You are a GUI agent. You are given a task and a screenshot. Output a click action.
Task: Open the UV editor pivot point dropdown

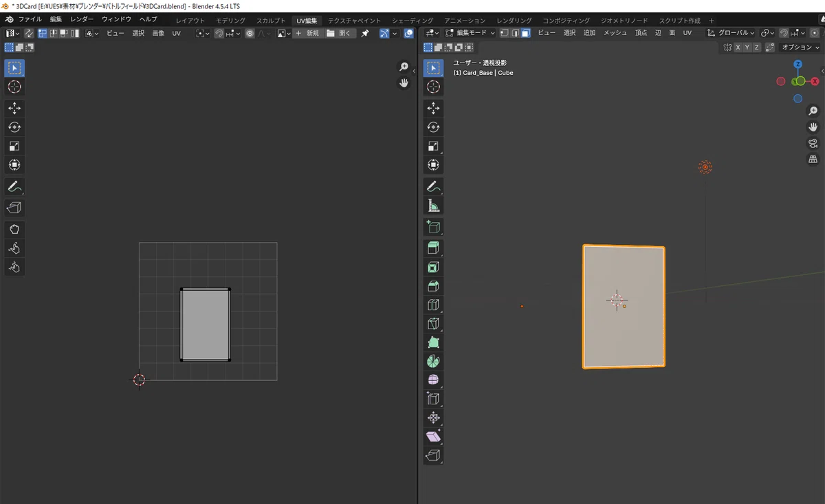(202, 33)
